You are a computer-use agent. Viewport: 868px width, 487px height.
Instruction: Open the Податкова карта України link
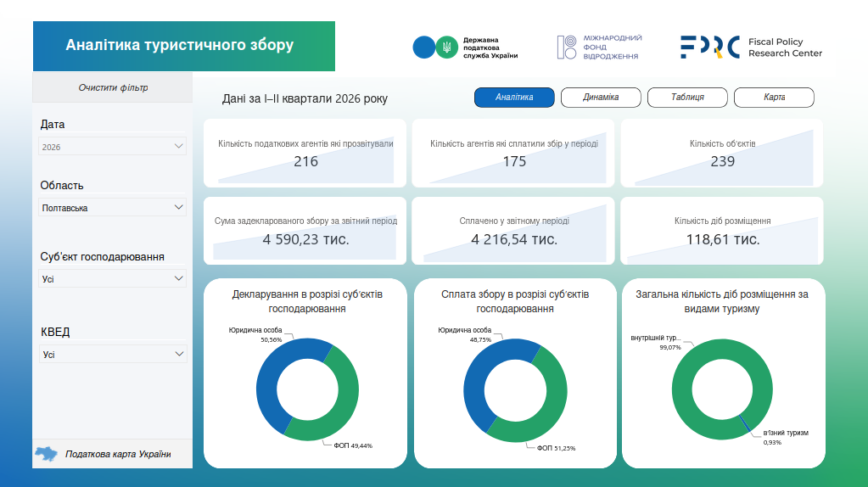click(x=118, y=455)
